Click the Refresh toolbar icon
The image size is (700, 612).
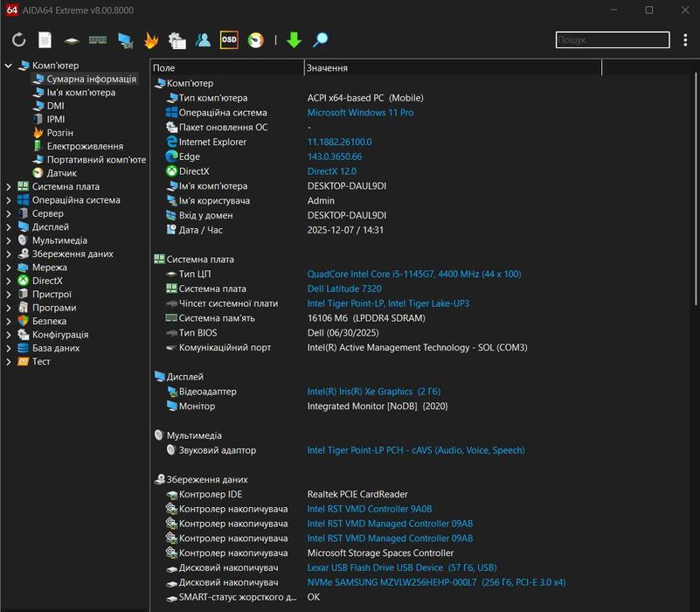pyautogui.click(x=18, y=40)
